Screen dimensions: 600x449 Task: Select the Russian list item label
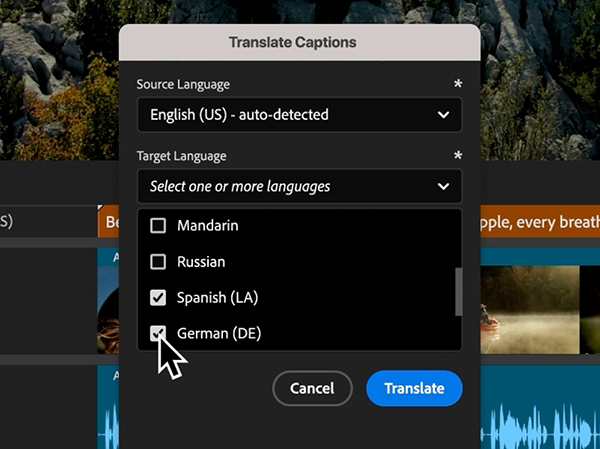point(201,262)
